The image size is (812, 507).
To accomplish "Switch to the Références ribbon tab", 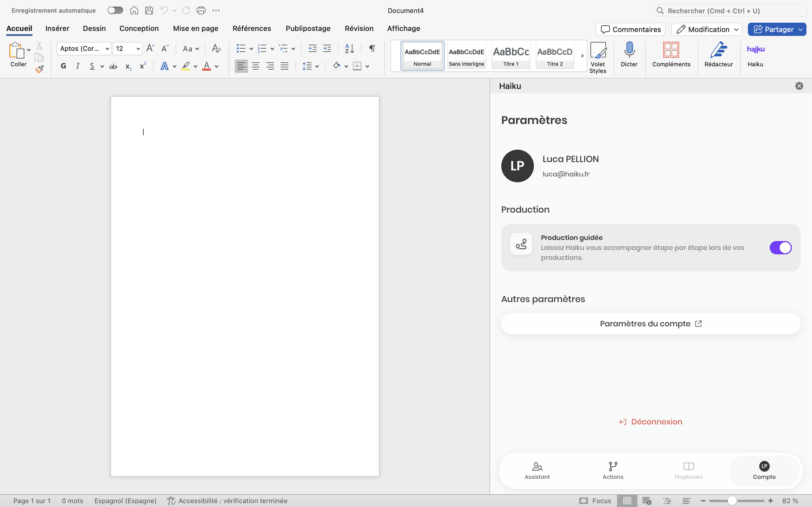I will pos(252,28).
